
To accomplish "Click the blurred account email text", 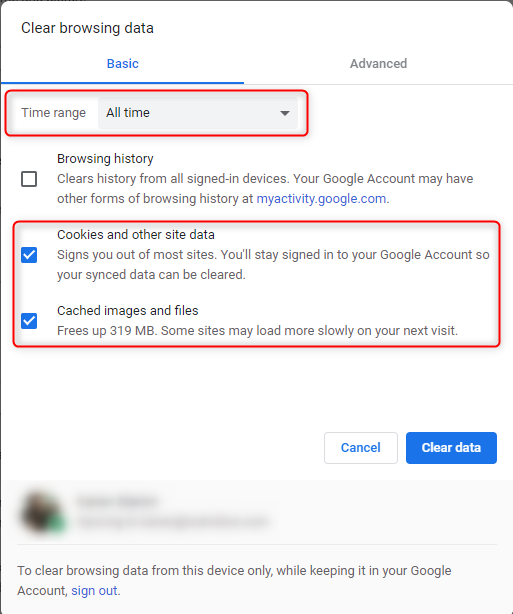I will pyautogui.click(x=173, y=522).
